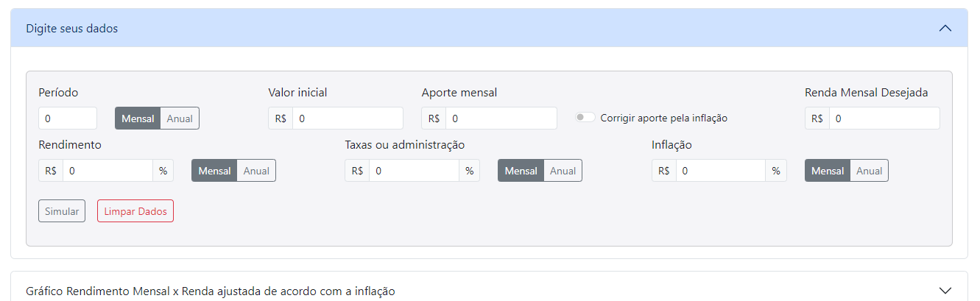
Task: Select Mensal for Período
Action: [138, 118]
